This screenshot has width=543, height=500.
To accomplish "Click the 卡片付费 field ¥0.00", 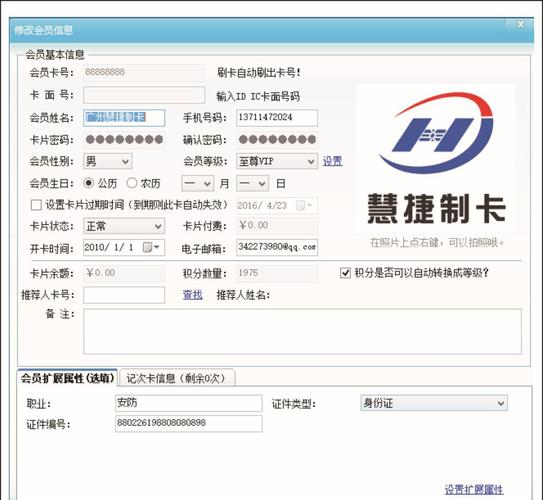I will pos(277,226).
